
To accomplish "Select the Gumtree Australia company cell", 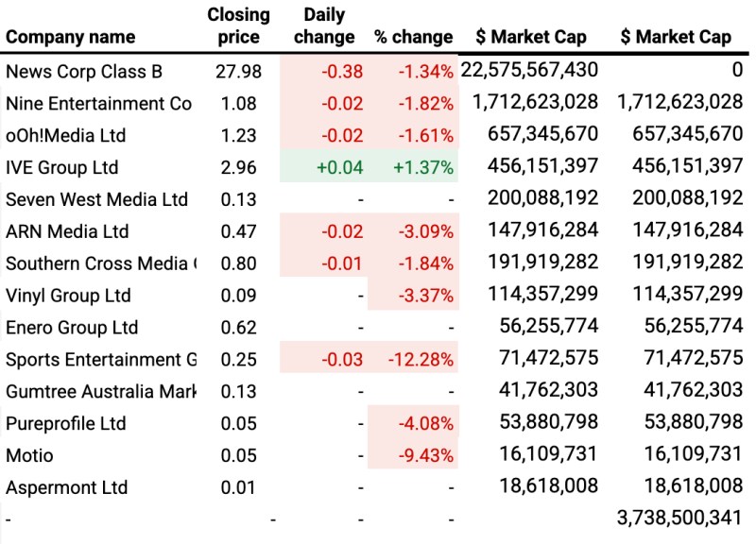I will coord(100,392).
